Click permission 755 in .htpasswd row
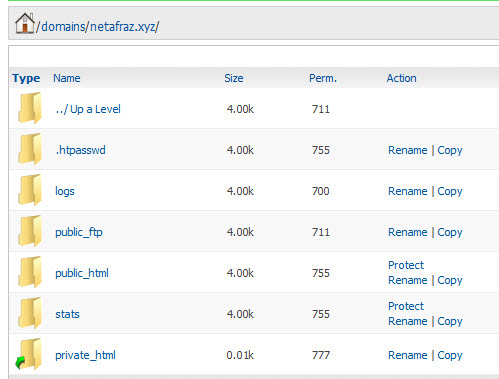The height and width of the screenshot is (379, 499). 321,150
